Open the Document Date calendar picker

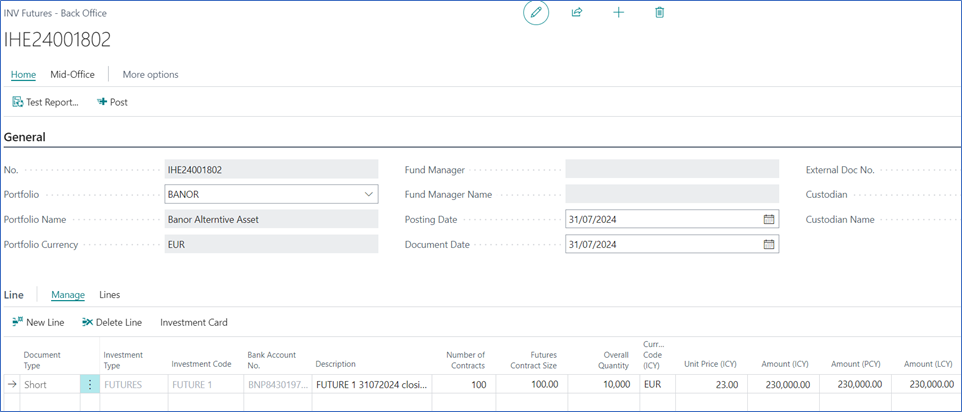tap(768, 244)
